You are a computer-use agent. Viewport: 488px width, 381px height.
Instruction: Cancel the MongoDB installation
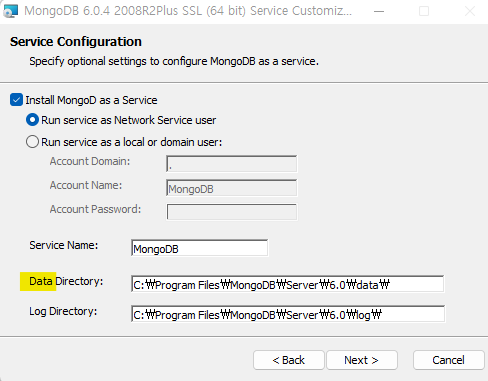(x=449, y=360)
